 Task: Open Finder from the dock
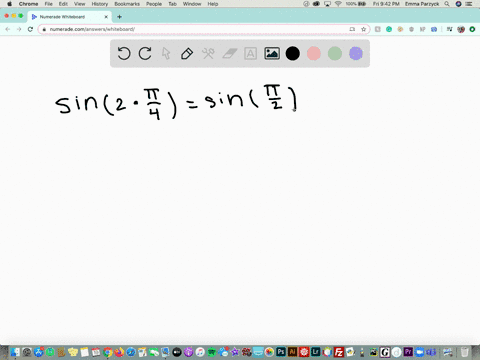coord(15,352)
